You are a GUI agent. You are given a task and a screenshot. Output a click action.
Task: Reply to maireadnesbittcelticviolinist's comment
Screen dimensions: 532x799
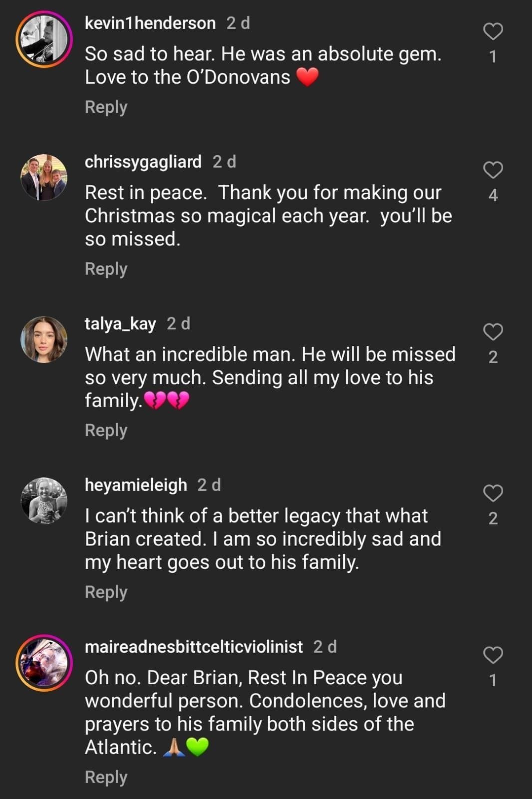click(x=106, y=777)
